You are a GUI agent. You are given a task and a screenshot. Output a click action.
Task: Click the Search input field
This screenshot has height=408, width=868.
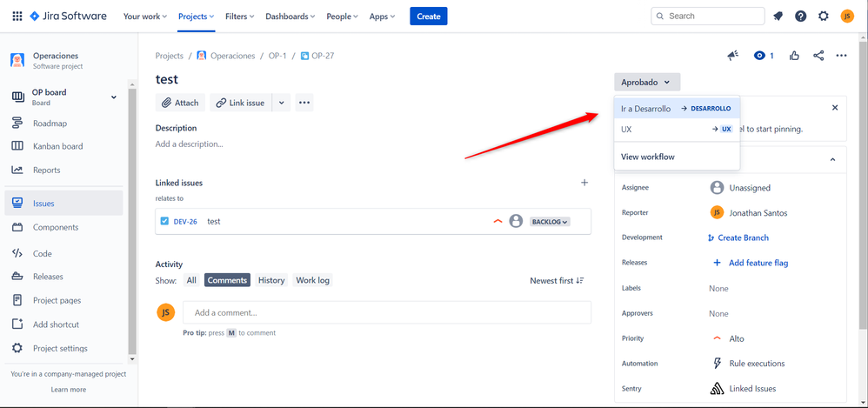click(707, 16)
